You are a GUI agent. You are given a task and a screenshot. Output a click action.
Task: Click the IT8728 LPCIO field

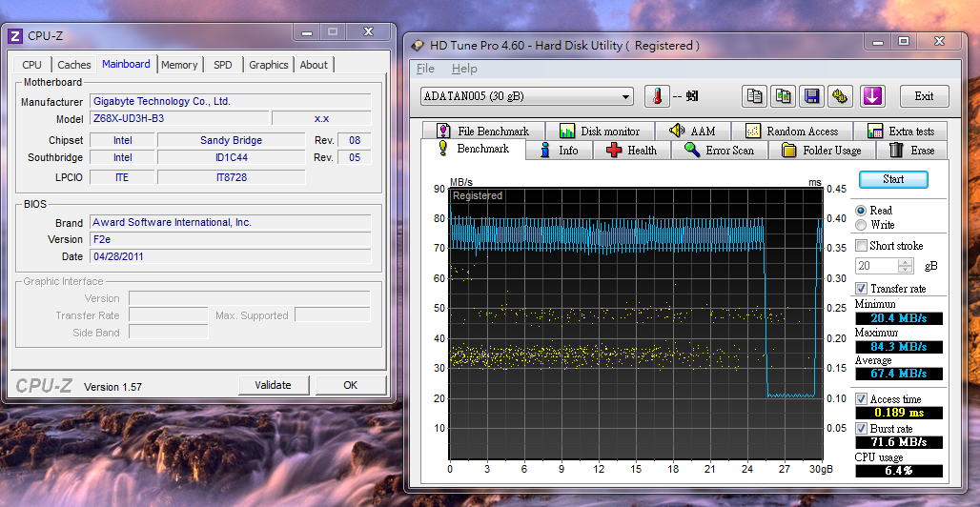click(x=232, y=177)
